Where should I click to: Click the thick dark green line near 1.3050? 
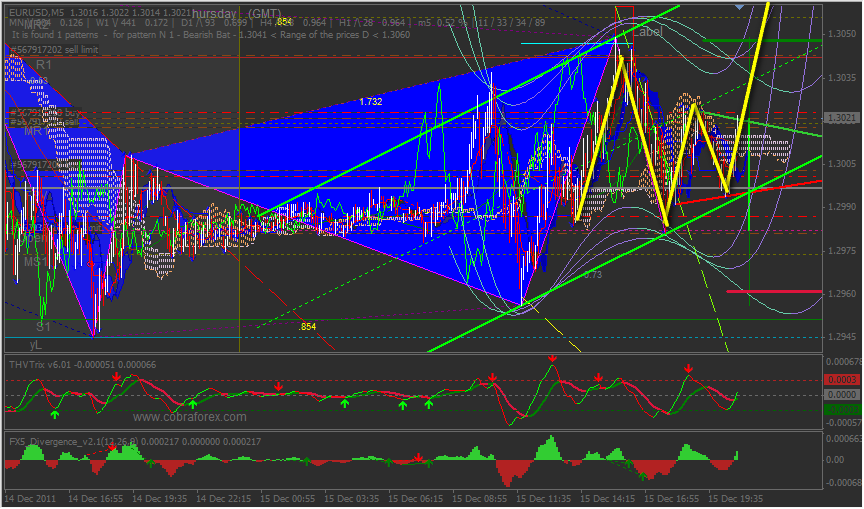tap(762, 40)
